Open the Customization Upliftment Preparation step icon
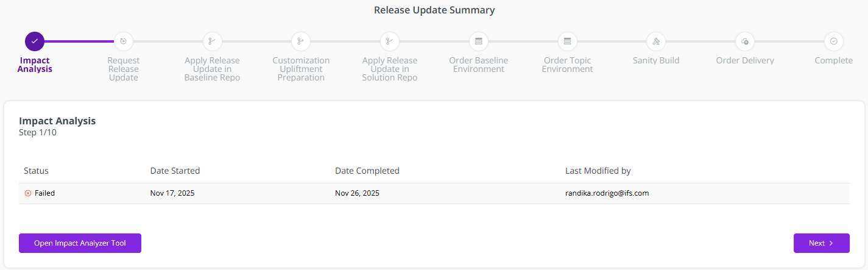This screenshot has width=868, height=270. point(301,41)
